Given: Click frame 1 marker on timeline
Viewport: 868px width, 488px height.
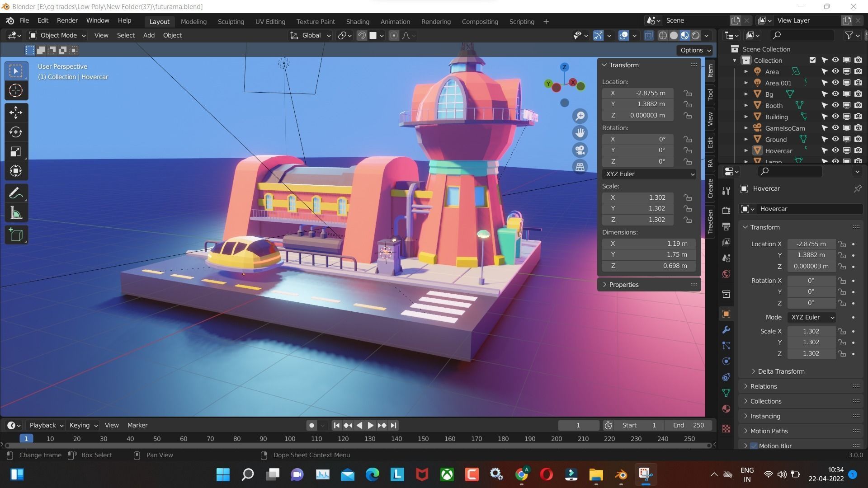Looking at the screenshot, I should [26, 438].
